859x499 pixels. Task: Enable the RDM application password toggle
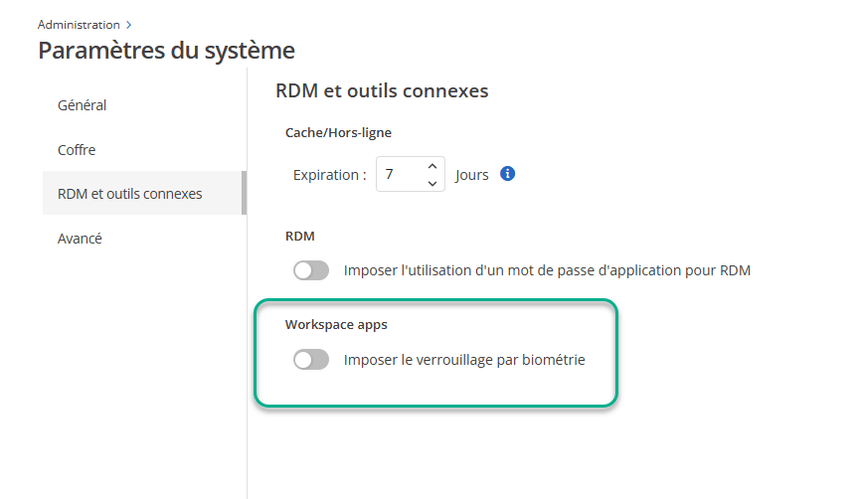pyautogui.click(x=311, y=270)
